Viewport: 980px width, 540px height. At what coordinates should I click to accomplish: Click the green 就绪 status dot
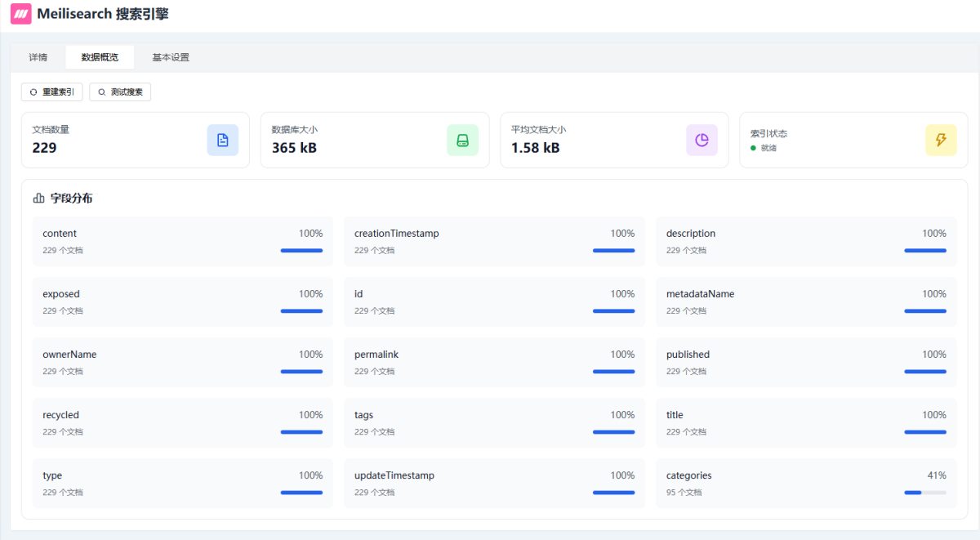point(753,148)
